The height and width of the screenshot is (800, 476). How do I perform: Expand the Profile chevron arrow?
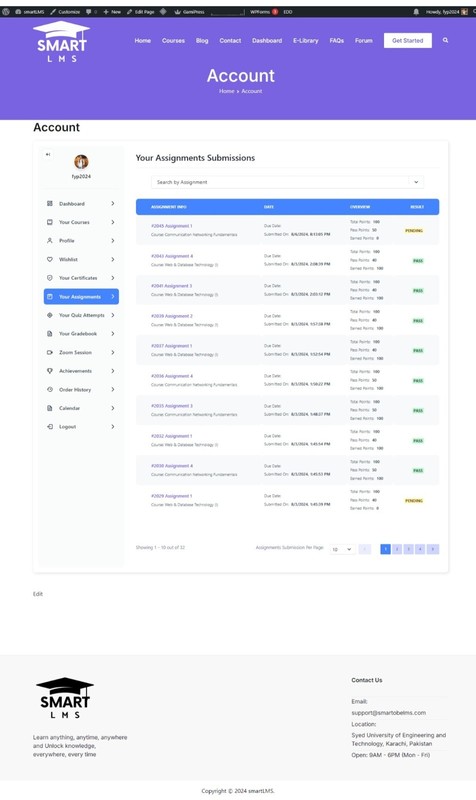point(113,240)
